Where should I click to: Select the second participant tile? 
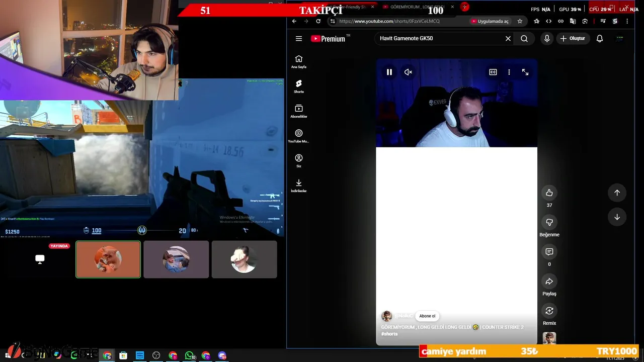tap(176, 259)
